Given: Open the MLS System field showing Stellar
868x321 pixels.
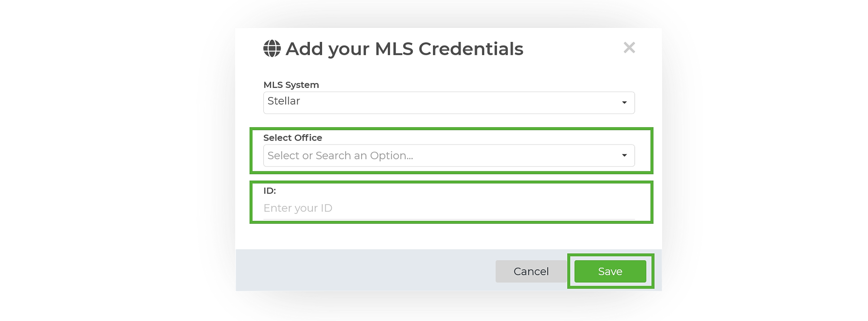Looking at the screenshot, I should (x=449, y=102).
